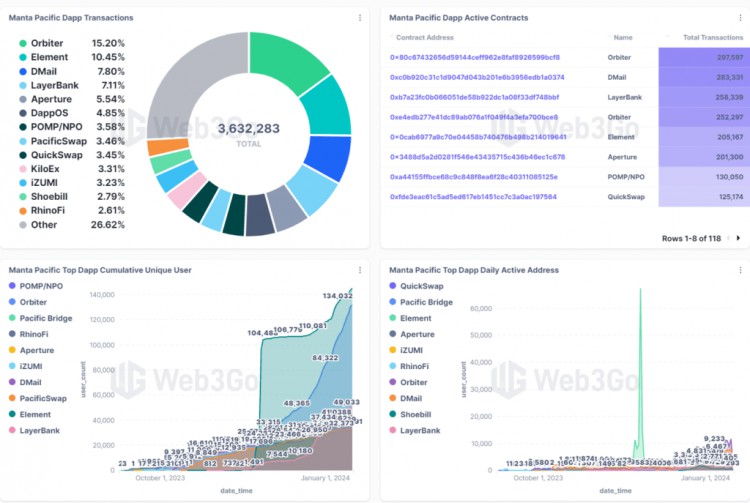The image size is (750, 503).
Task: Open QuickSwap contract address 0xfde3eac6 link
Action: (473, 197)
